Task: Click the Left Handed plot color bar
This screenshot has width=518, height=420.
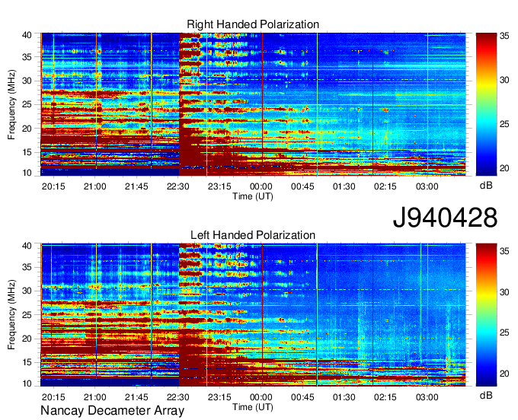Action: pos(486,315)
